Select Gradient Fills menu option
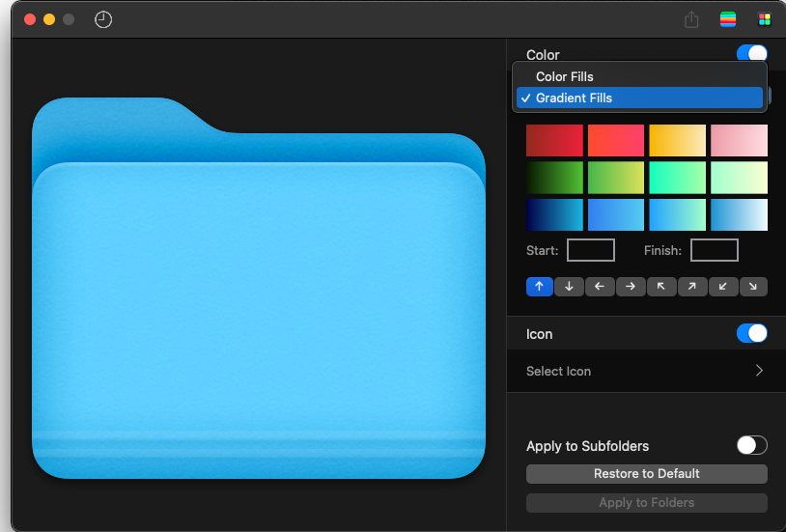 [574, 98]
